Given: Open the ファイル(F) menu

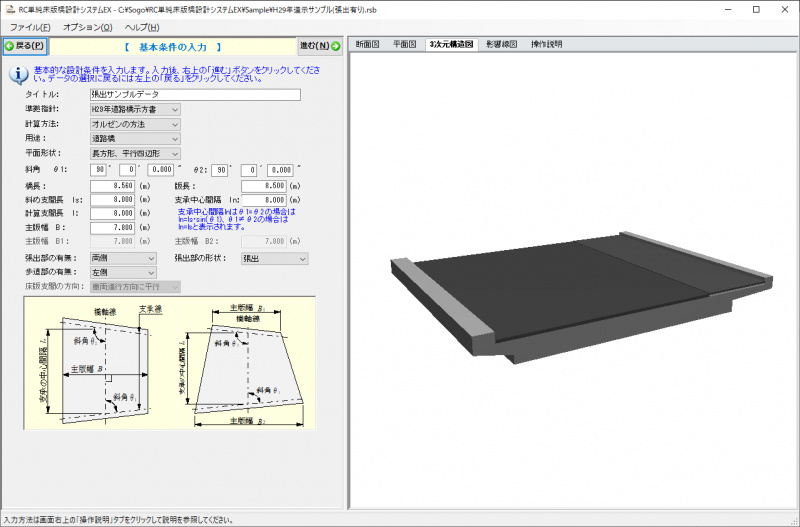Looking at the screenshot, I should tap(30, 28).
